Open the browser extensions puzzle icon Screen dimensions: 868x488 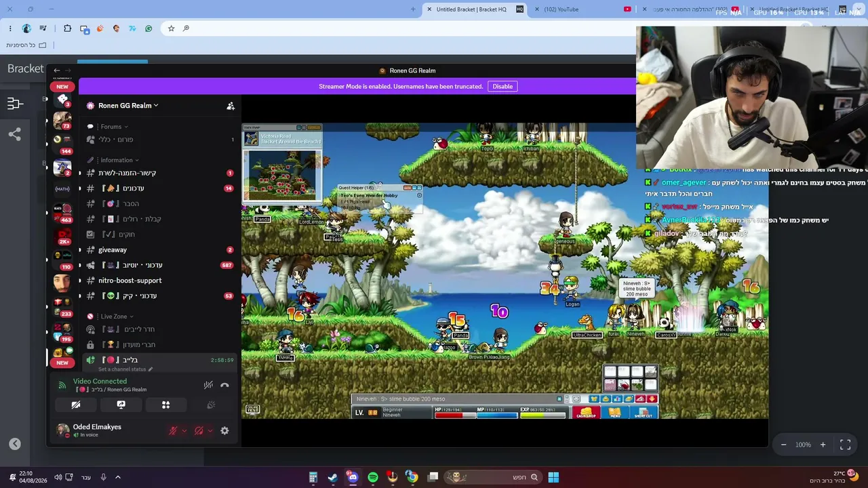(x=67, y=28)
